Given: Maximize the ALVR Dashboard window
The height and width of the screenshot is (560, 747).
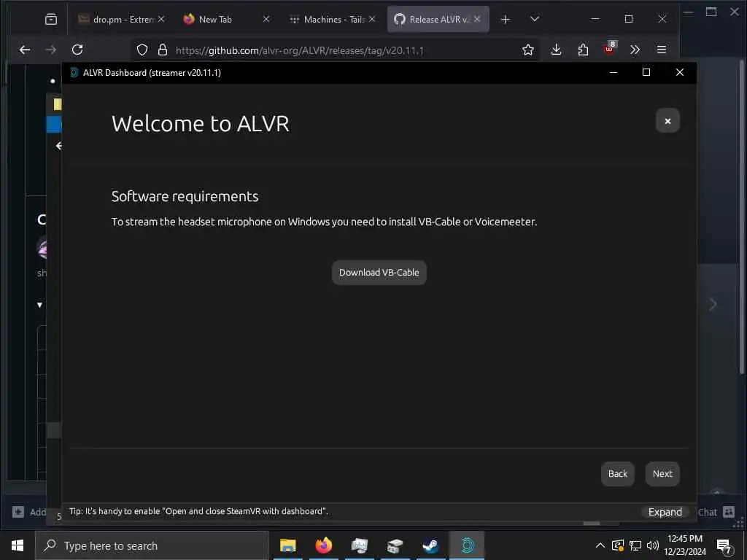Looking at the screenshot, I should pos(646,72).
